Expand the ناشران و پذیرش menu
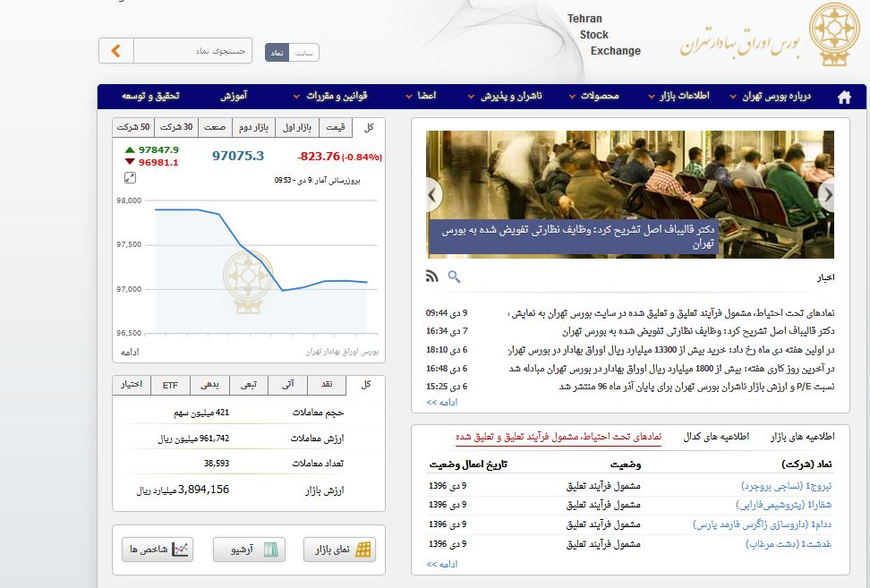The width and height of the screenshot is (870, 588). coord(505,97)
